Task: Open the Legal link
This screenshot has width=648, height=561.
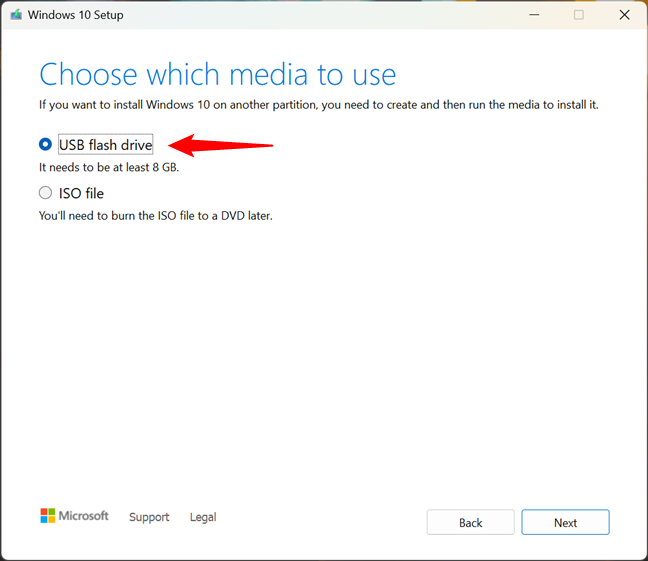Action: click(x=203, y=517)
